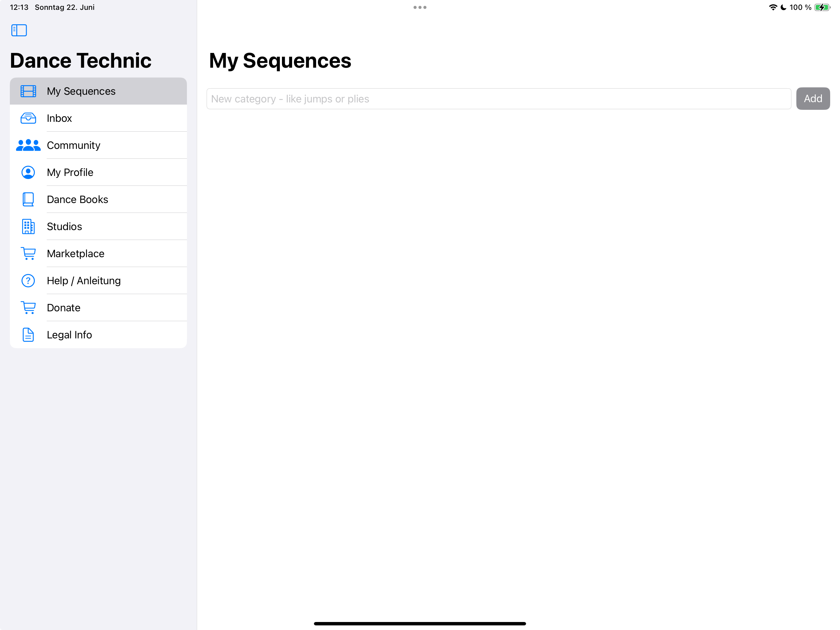Select Community in the sidebar
Screen dimensions: 840x630
73,145
